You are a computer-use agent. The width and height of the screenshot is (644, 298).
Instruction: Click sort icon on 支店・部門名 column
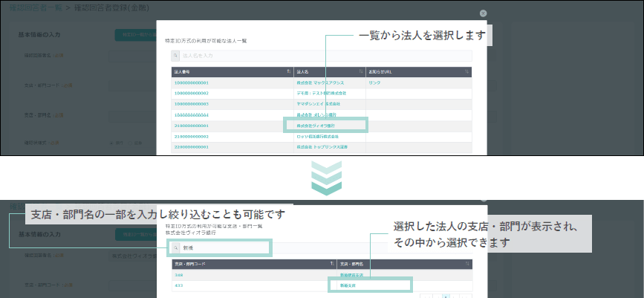click(x=466, y=264)
